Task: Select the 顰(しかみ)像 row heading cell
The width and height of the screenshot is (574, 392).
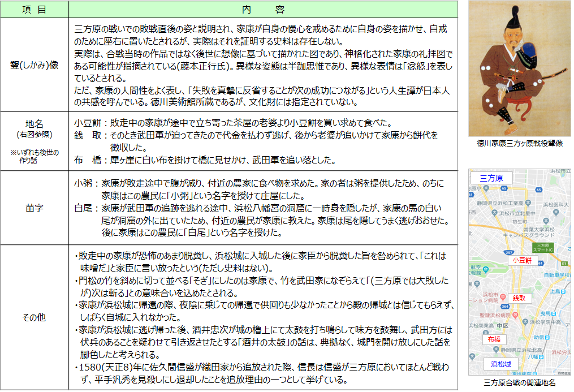Action: pos(34,64)
